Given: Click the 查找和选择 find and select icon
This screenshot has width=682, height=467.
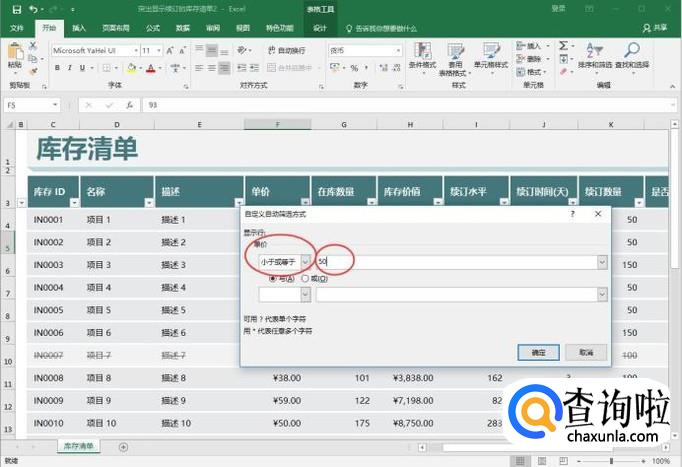Looking at the screenshot, I should click(x=634, y=54).
